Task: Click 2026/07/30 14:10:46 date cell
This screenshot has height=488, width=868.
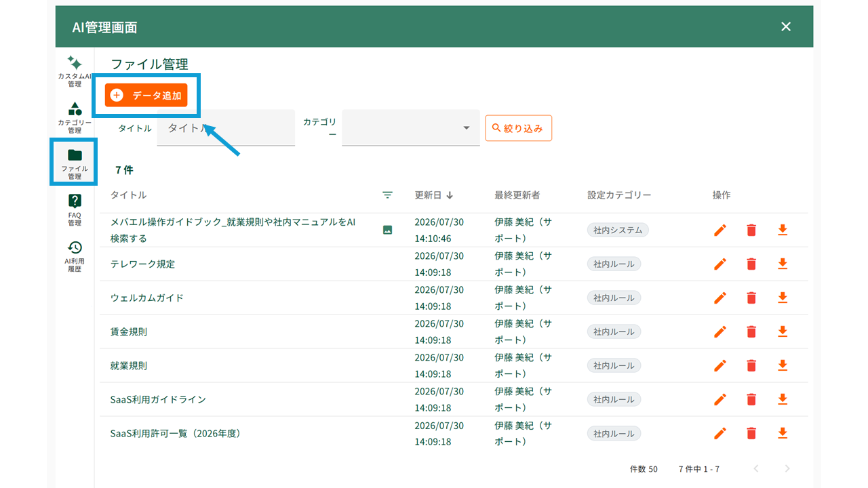Action: point(439,230)
